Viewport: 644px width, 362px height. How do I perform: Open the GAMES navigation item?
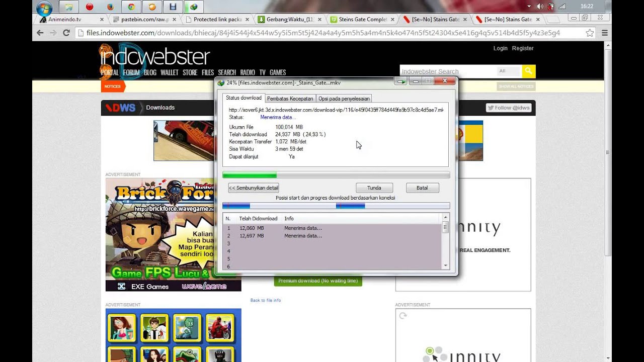click(x=278, y=72)
